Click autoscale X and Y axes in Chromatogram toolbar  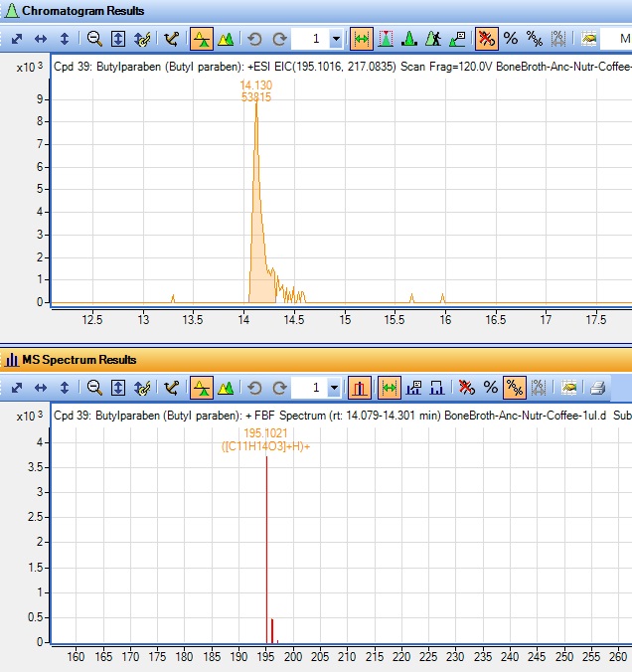17,39
